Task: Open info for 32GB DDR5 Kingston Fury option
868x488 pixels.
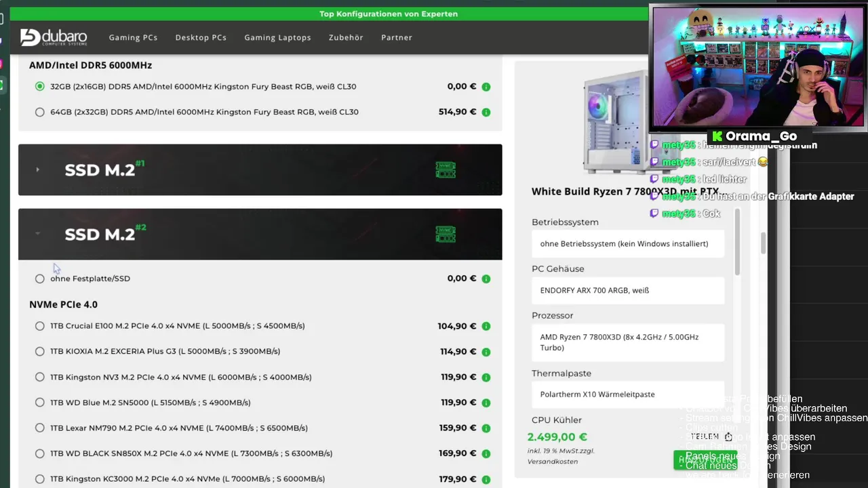Action: tap(486, 87)
